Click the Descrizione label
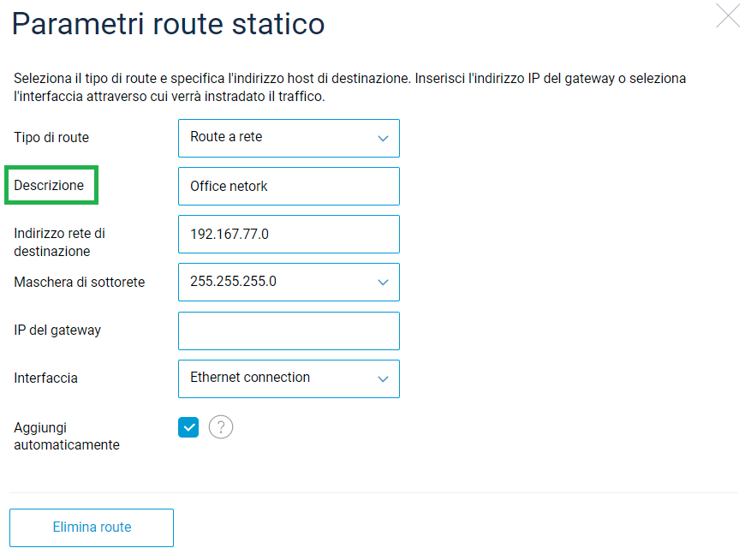 tap(49, 186)
